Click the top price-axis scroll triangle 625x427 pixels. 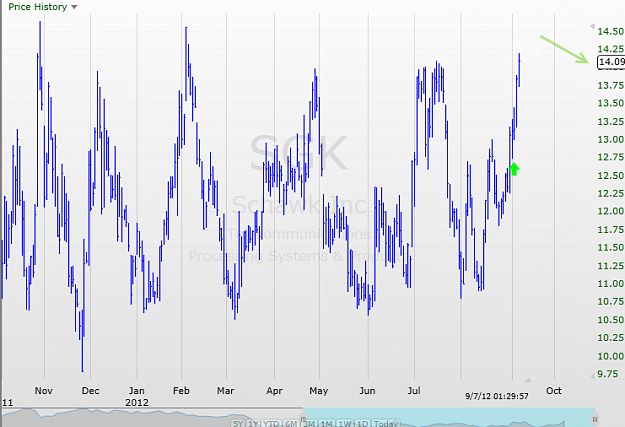pos(592,26)
